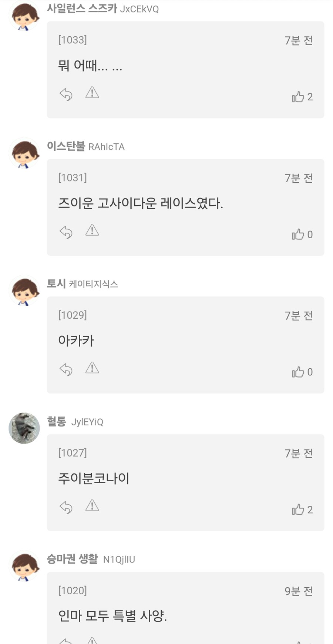Reply to the 아카카 comment
Image resolution: width=333 pixels, height=644 pixels.
tap(66, 369)
